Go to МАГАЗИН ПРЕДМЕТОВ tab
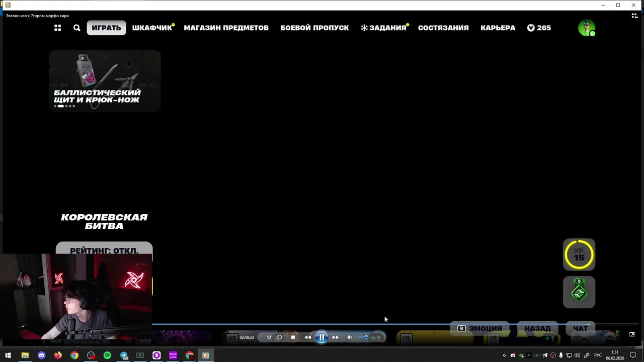 226,28
